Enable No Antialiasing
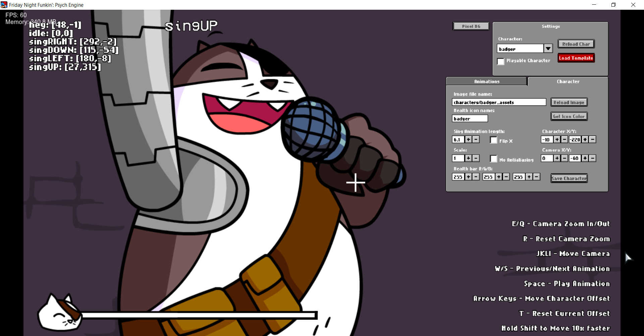 [x=493, y=159]
